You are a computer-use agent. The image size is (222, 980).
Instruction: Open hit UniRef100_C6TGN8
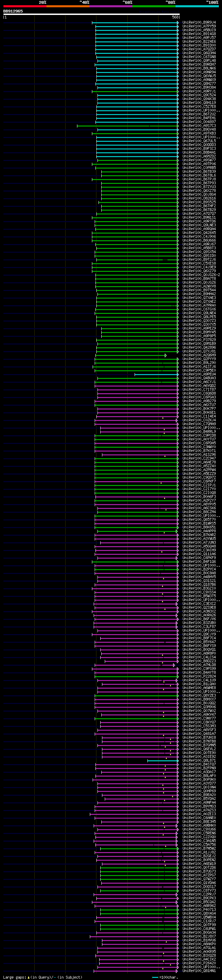pyautogui.click(x=199, y=57)
